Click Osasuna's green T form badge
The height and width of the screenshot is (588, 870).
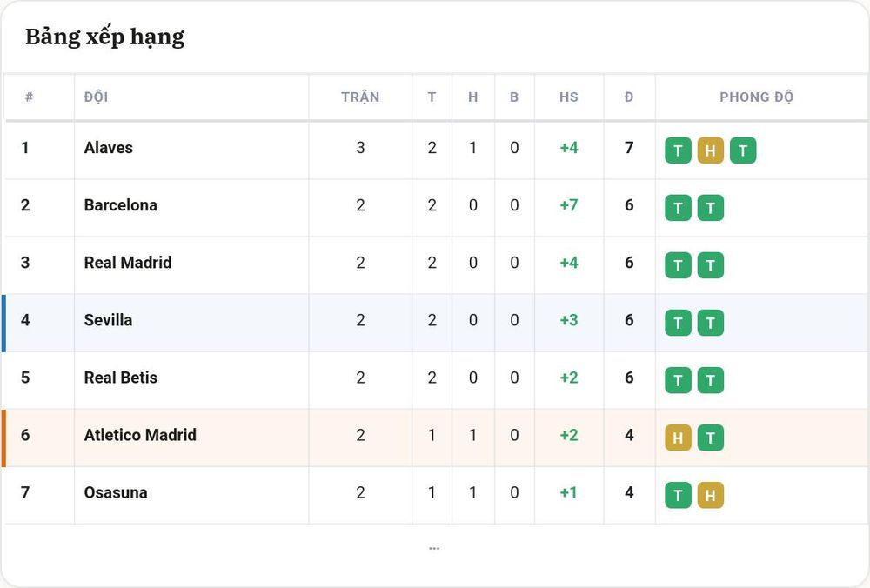678,495
